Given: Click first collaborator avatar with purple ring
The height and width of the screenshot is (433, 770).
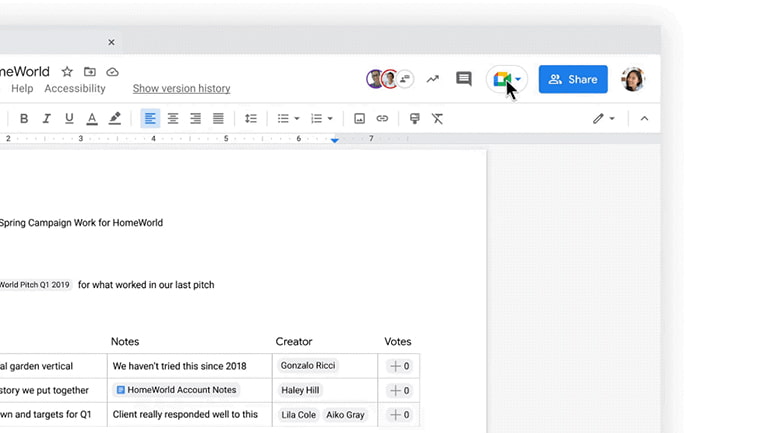Looking at the screenshot, I should click(374, 79).
